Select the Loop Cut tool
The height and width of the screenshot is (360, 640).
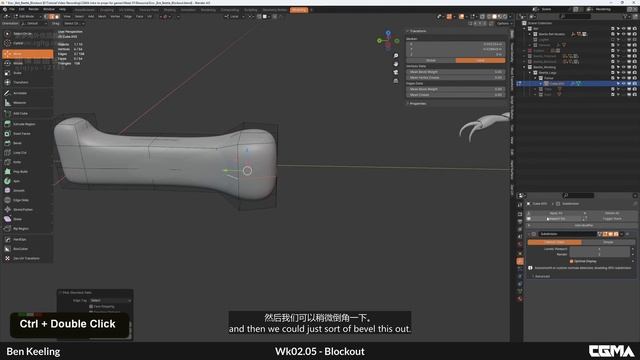(27, 153)
